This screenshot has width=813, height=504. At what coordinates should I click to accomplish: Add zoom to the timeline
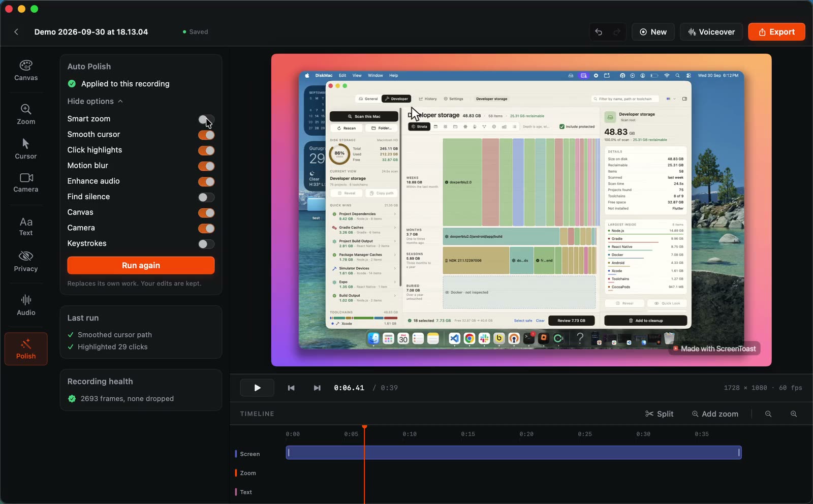coord(715,414)
